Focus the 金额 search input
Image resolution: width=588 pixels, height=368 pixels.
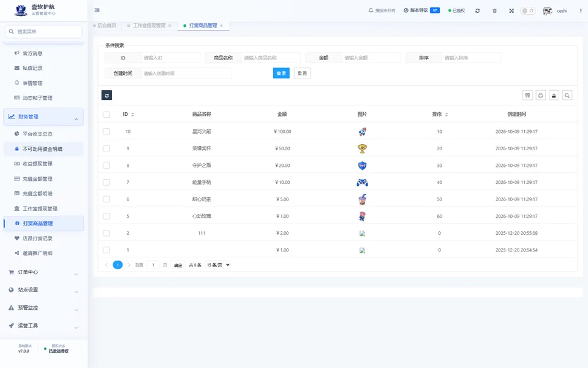click(x=371, y=58)
